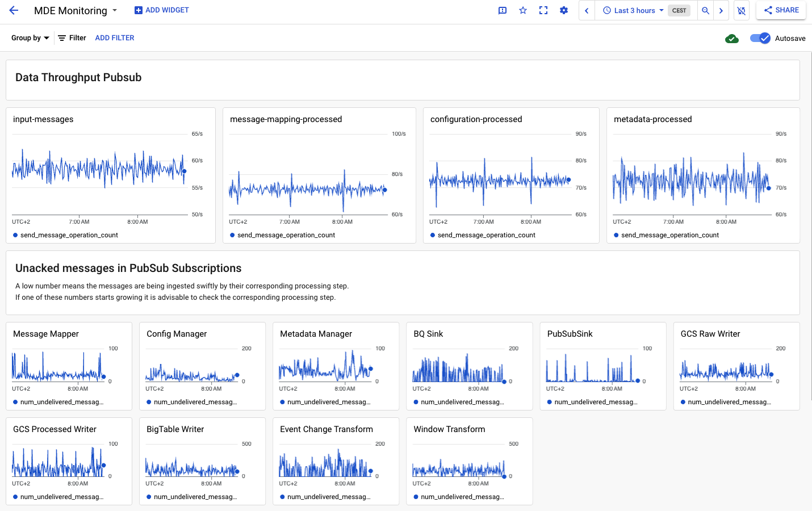Navigate back using the left arrow icon
Image resolution: width=812 pixels, height=511 pixels.
point(14,10)
